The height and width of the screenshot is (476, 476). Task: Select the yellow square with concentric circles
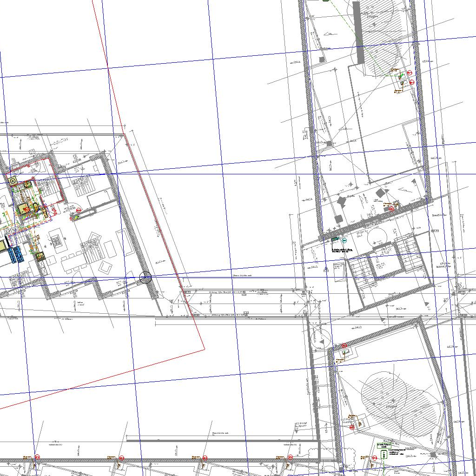tap(13, 181)
